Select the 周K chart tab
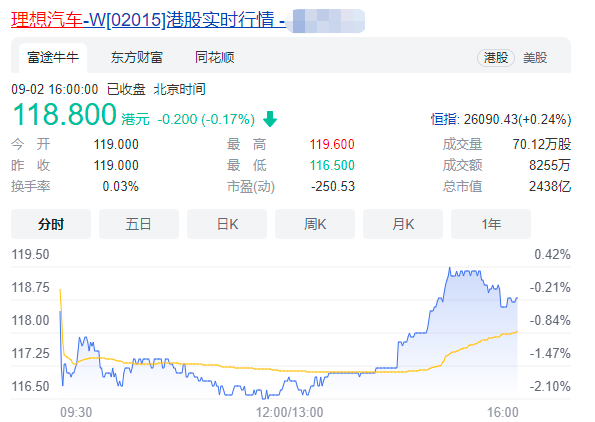 tap(315, 224)
